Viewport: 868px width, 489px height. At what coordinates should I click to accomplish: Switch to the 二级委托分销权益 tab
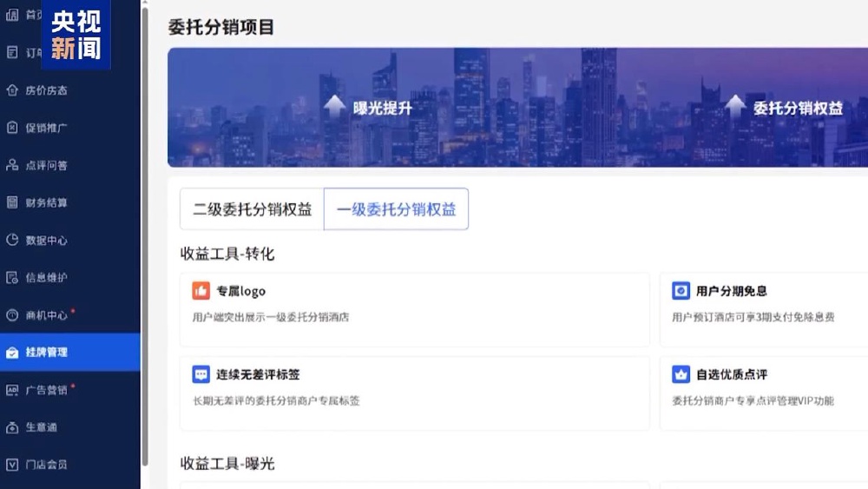point(252,209)
